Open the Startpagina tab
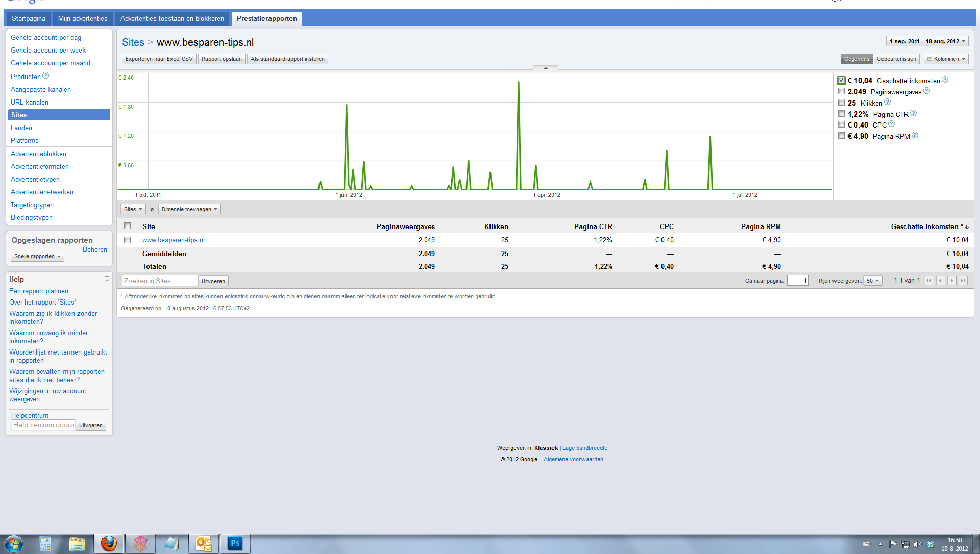 (29, 19)
